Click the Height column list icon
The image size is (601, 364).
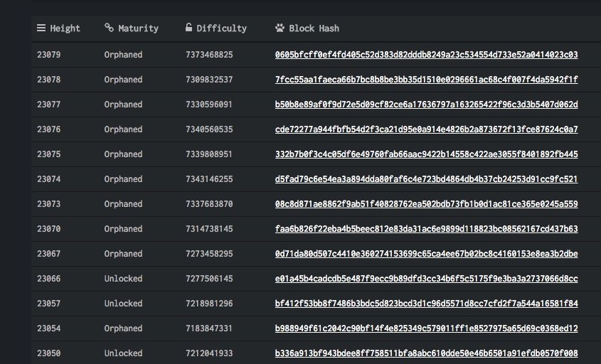pos(41,28)
